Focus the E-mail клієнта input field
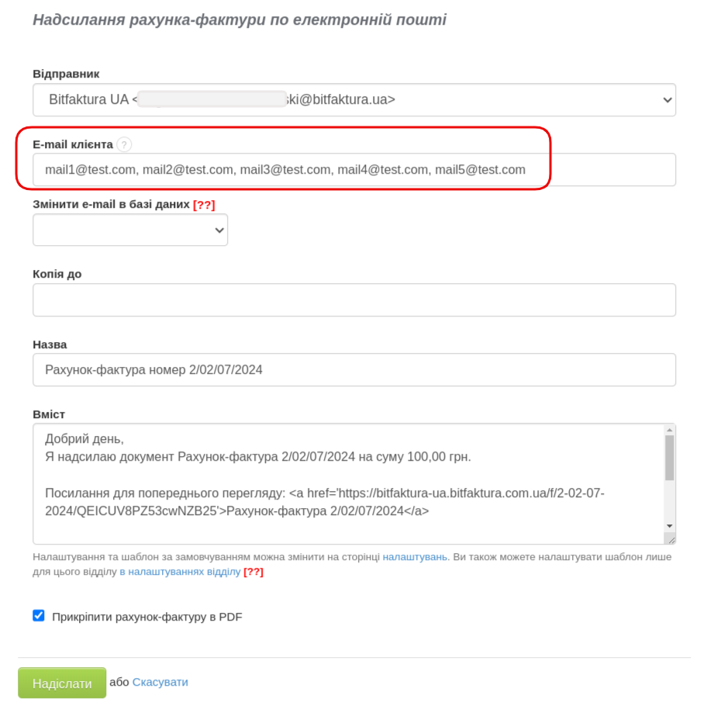728x723 pixels. 354,170
